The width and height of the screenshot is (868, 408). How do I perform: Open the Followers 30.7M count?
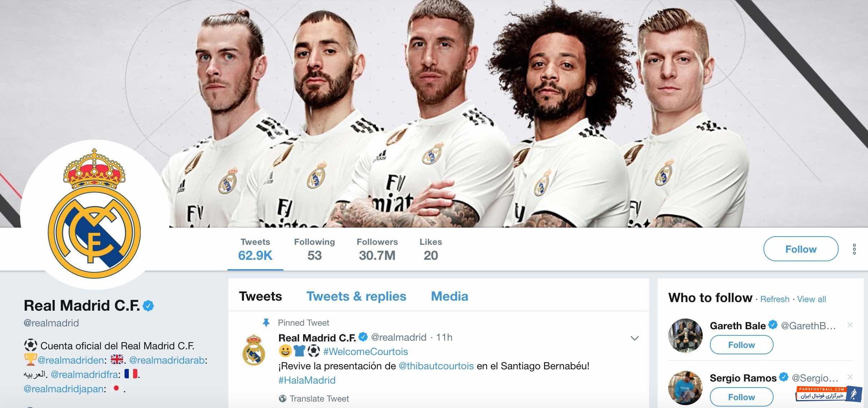(377, 249)
